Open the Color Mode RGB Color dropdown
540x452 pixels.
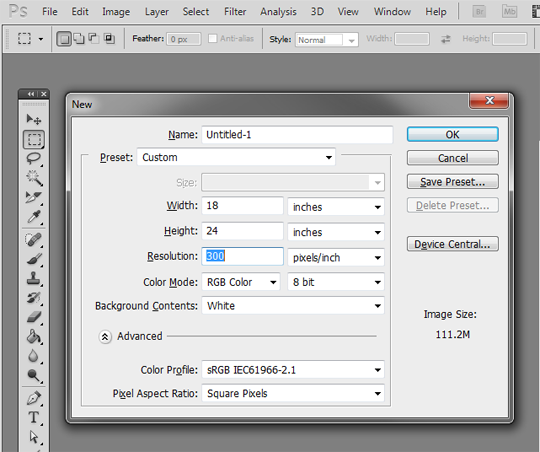tap(240, 282)
